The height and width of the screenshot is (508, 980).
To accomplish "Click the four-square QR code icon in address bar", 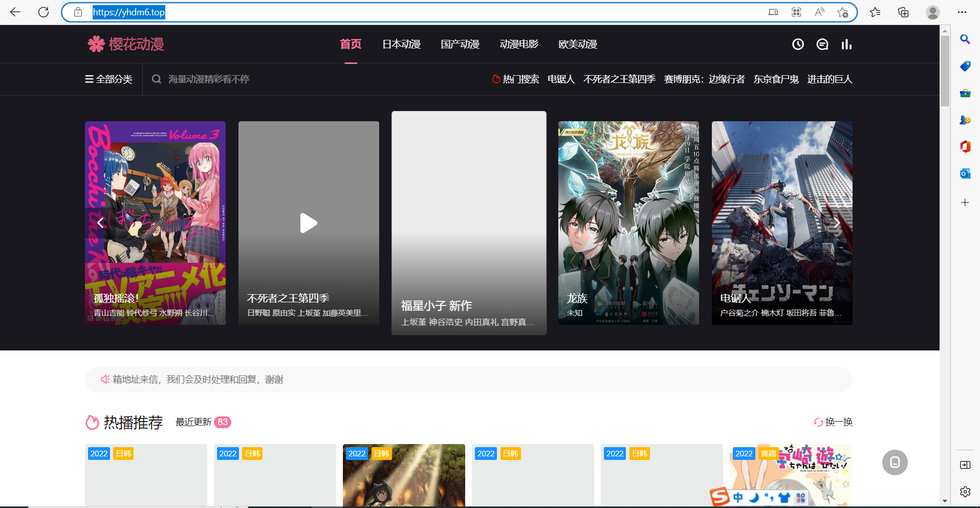I will click(x=796, y=12).
